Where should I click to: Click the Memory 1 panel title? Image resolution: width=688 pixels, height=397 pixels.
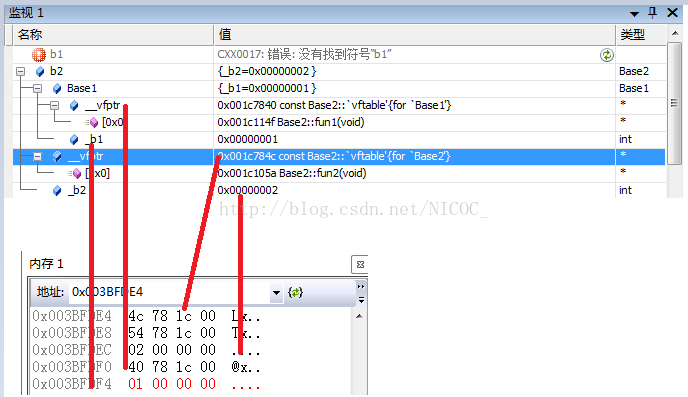point(46,264)
